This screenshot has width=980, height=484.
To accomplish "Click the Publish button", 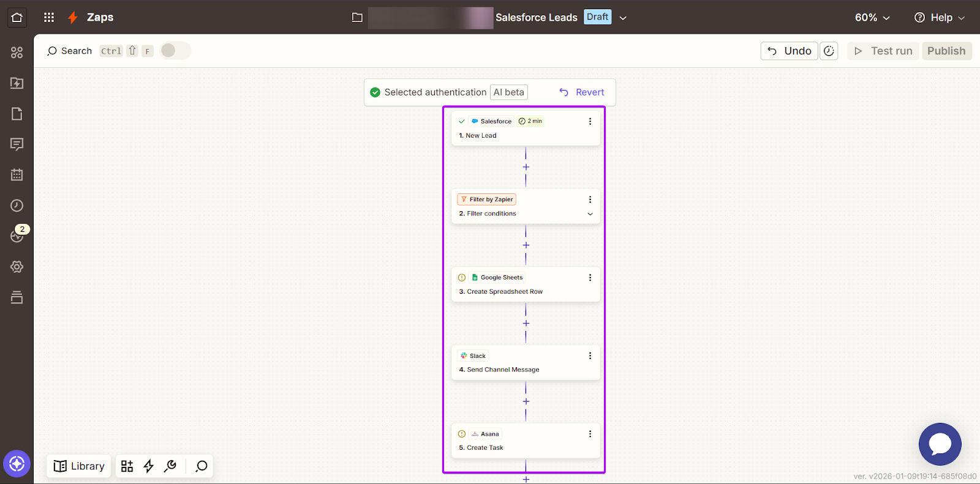I will click(946, 51).
